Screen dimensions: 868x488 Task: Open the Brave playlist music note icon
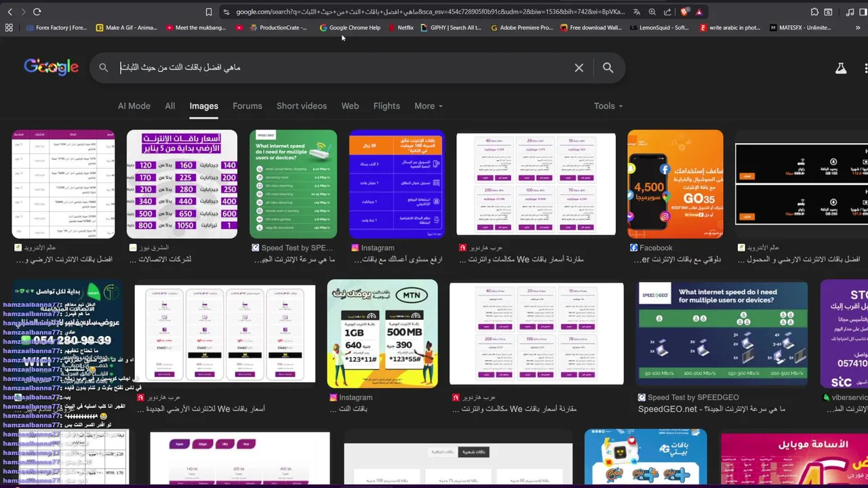click(850, 12)
